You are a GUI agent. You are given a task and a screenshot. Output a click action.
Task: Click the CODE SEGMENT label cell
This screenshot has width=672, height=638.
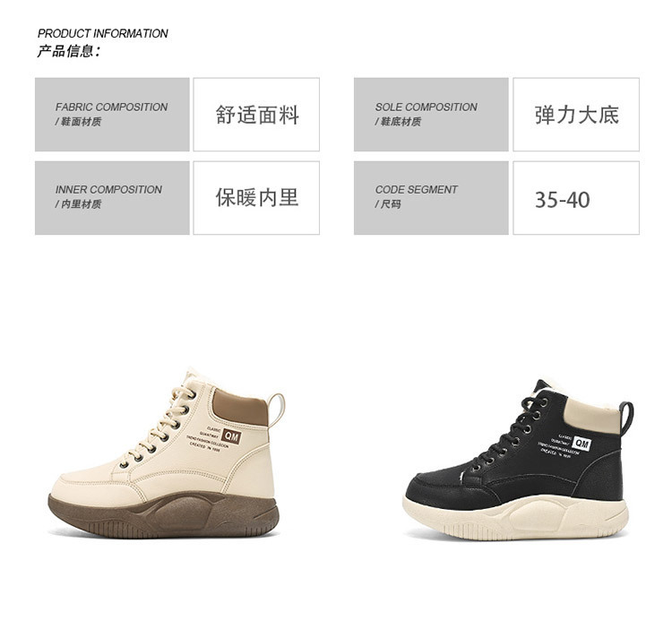(431, 198)
